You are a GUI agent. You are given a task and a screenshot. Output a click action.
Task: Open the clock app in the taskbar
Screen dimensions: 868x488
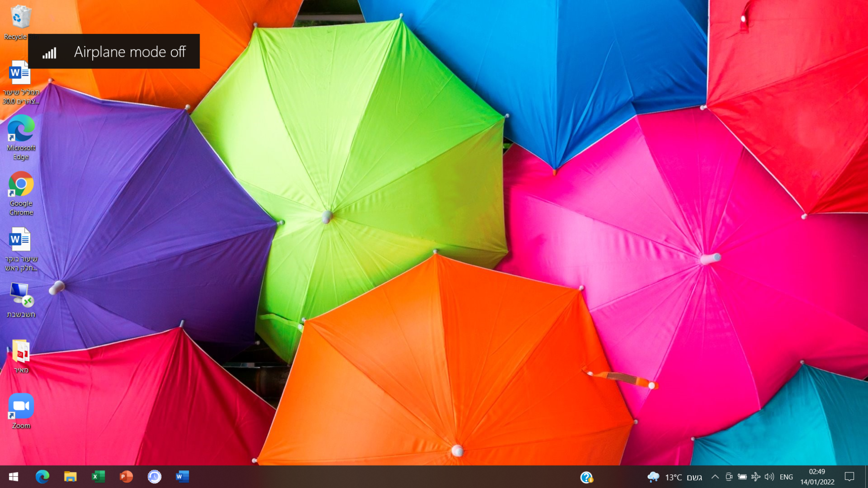click(154, 477)
